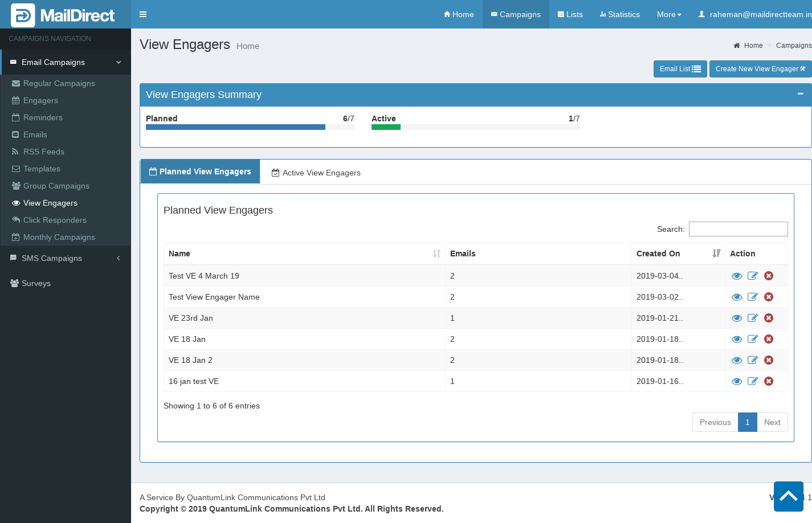Edit the Test VE 4 March 19 engager
The image size is (812, 523).
753,276
